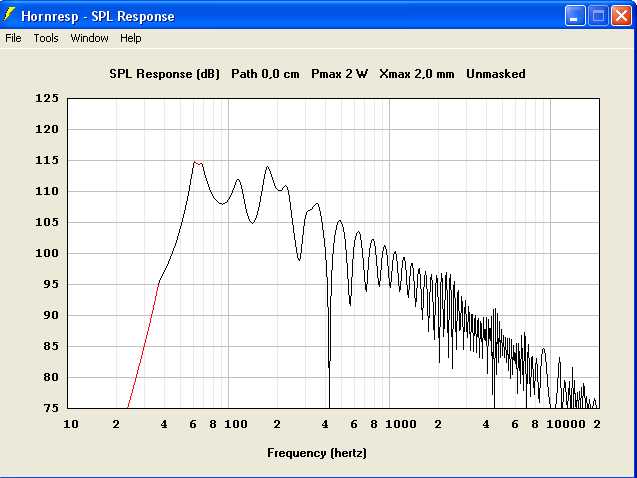Click the Hornresp lightning bolt title icon
This screenshot has height=478, width=637.
point(9,15)
